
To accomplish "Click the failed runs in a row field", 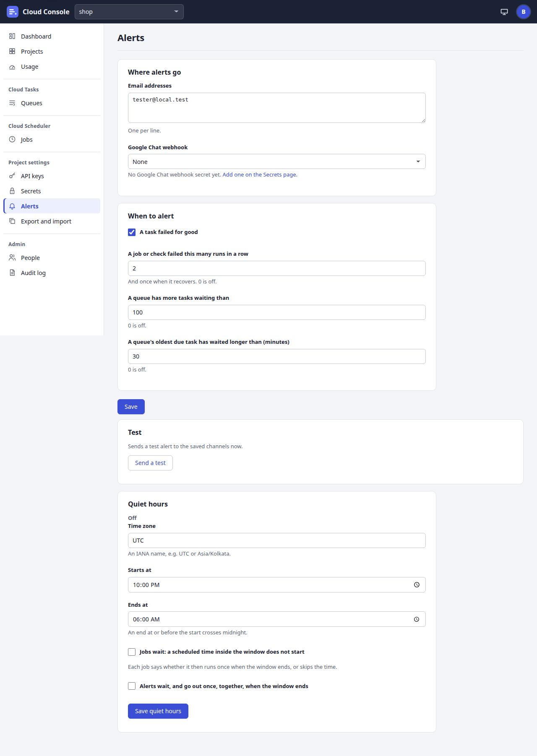I will click(277, 268).
